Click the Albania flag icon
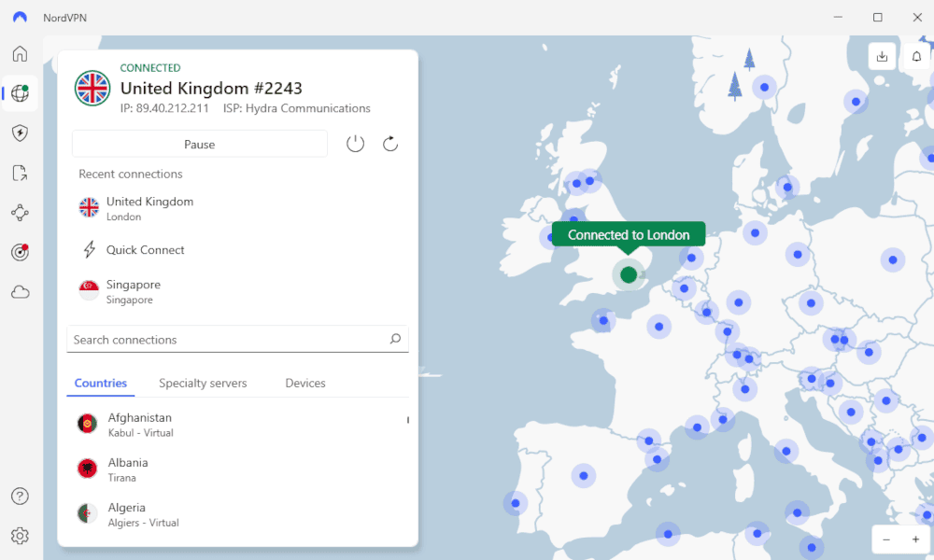 coord(88,469)
